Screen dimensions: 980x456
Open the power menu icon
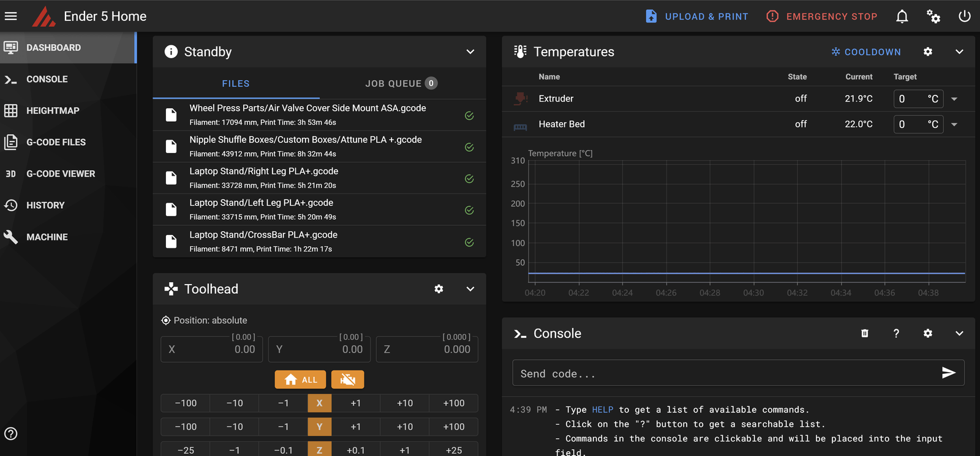coord(965,17)
